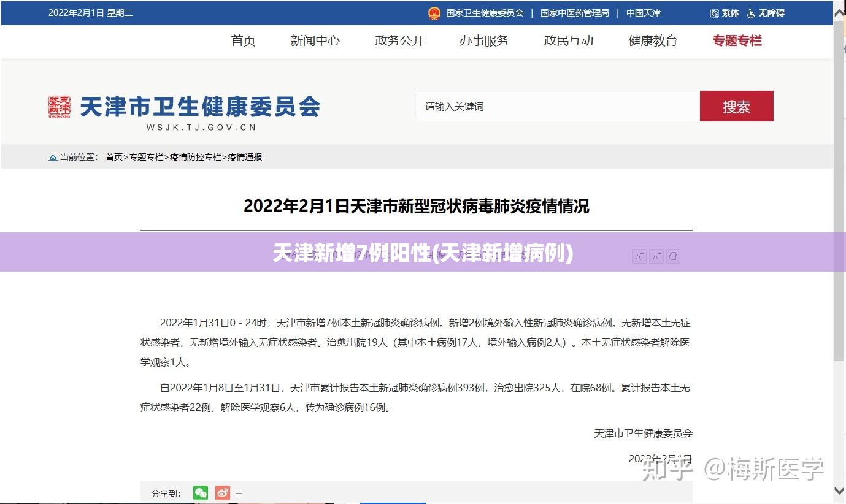This screenshot has width=846, height=504.
Task: Click scrollbar down arrow
Action: click(839, 491)
